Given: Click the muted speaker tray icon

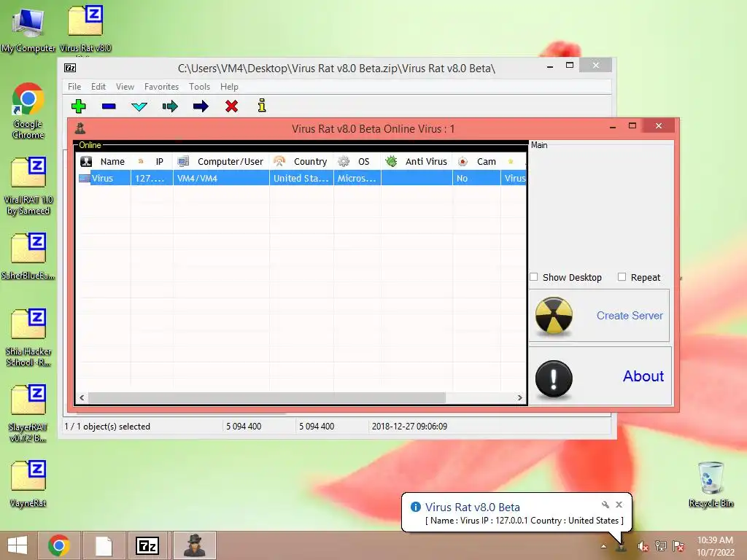Looking at the screenshot, I should click(643, 546).
